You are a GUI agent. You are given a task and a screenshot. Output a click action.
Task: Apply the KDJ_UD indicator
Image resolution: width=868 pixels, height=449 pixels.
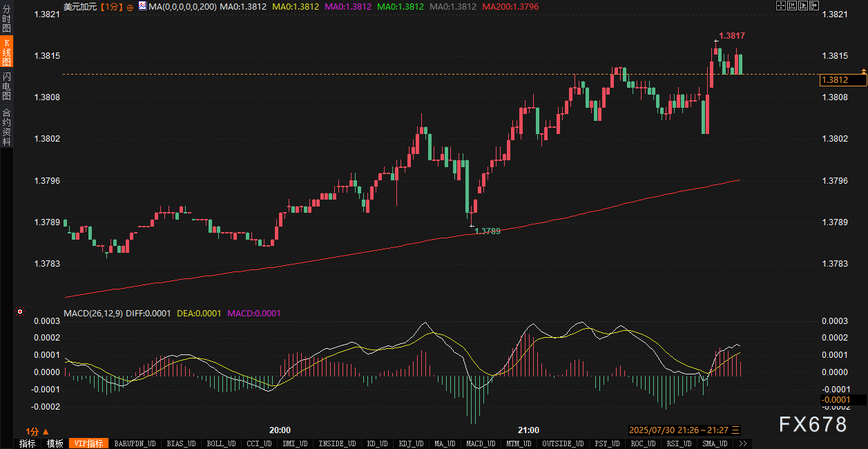click(x=411, y=443)
